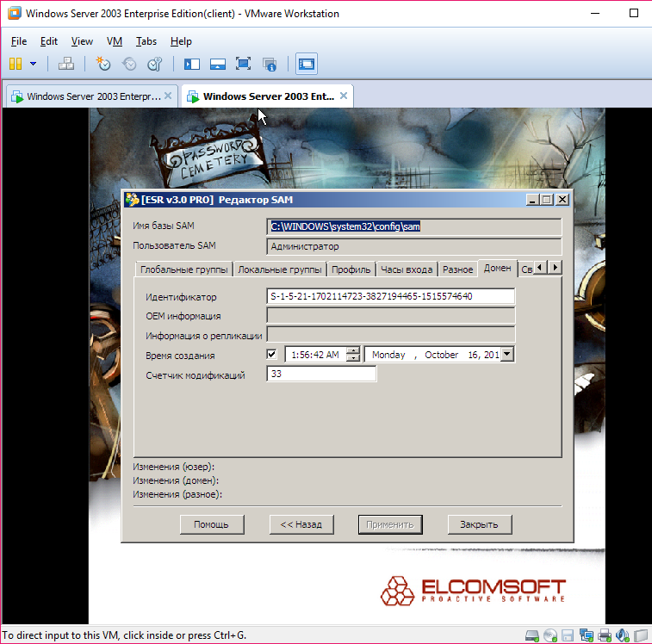Pause the virtual machine with the yellow pause icon
652x644 pixels.
16,64
